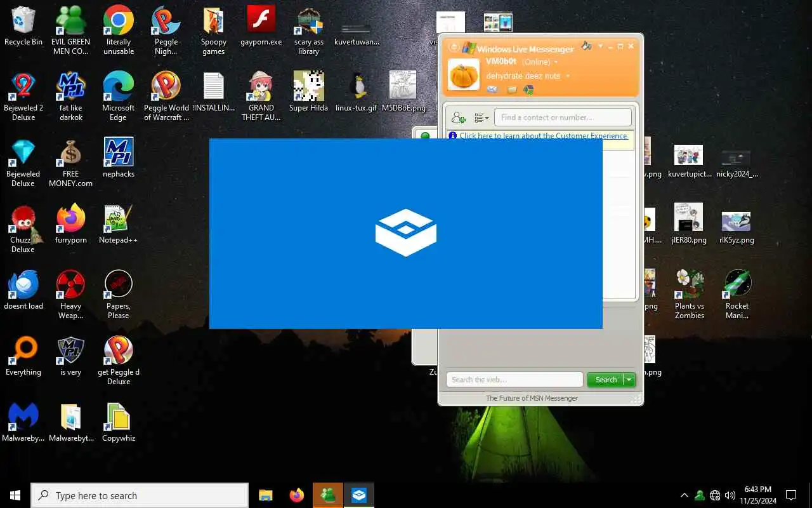Launch Bejeweled Deluxe diamond icon
The height and width of the screenshot is (508, 812).
tap(23, 163)
